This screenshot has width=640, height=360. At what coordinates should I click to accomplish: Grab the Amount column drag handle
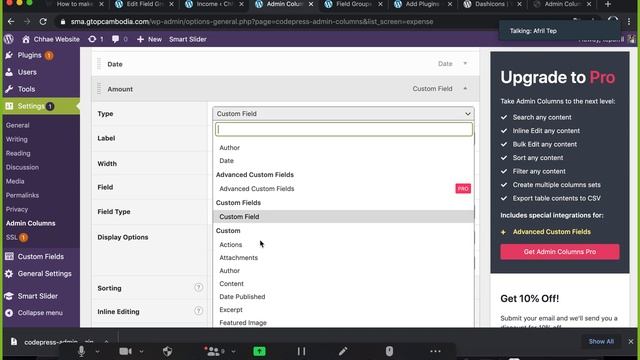[x=99, y=89]
